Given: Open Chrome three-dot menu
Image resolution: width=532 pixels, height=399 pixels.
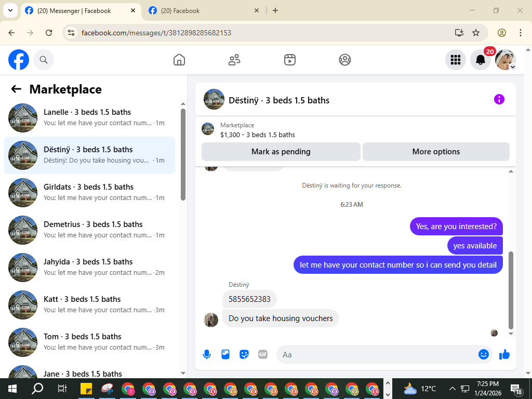Looking at the screenshot, I should point(521,33).
